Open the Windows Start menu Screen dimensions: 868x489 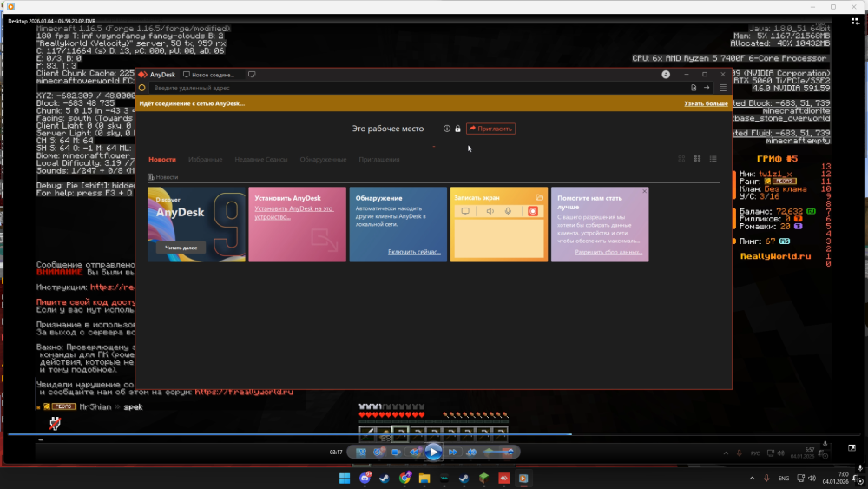[x=345, y=478]
